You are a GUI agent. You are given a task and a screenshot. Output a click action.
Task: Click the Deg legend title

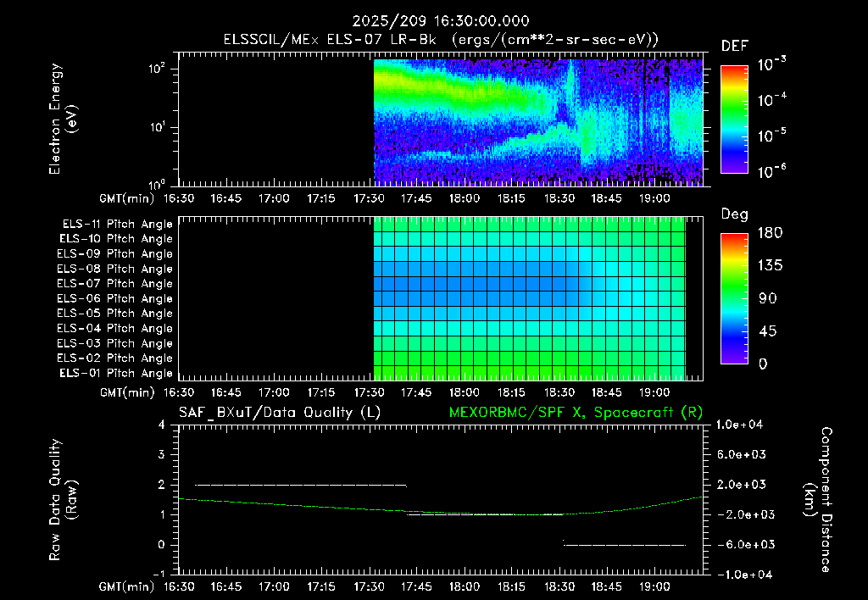click(x=735, y=214)
